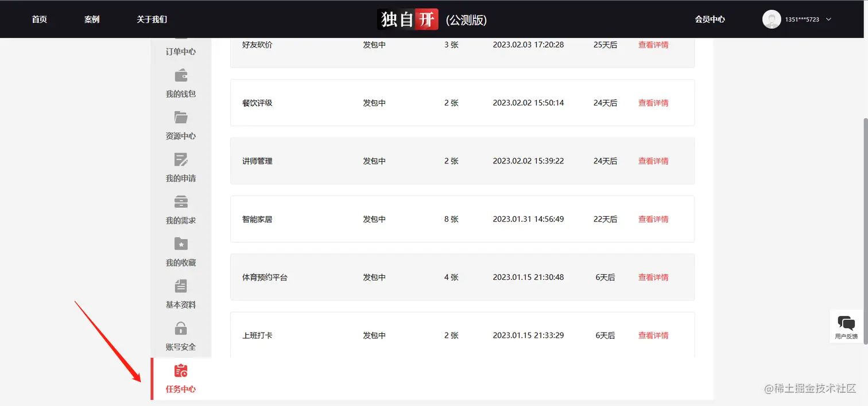
Task: Open 关于我们 in top navigation
Action: coord(152,19)
